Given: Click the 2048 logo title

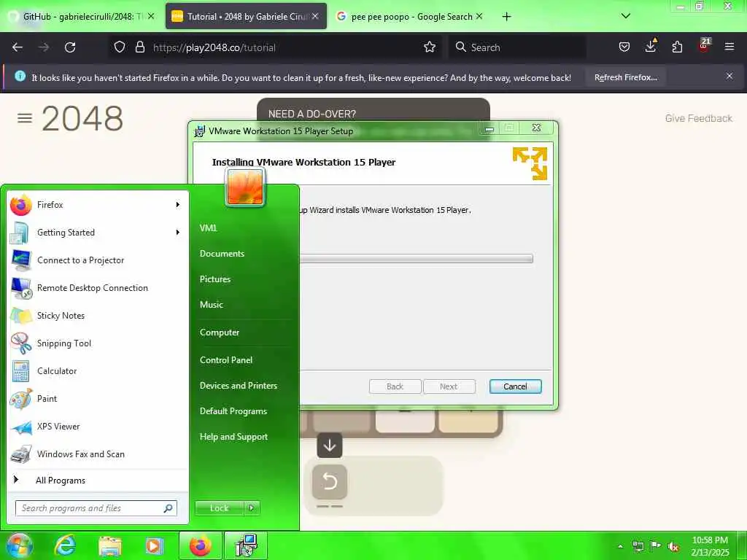Looking at the screenshot, I should pos(82,119).
